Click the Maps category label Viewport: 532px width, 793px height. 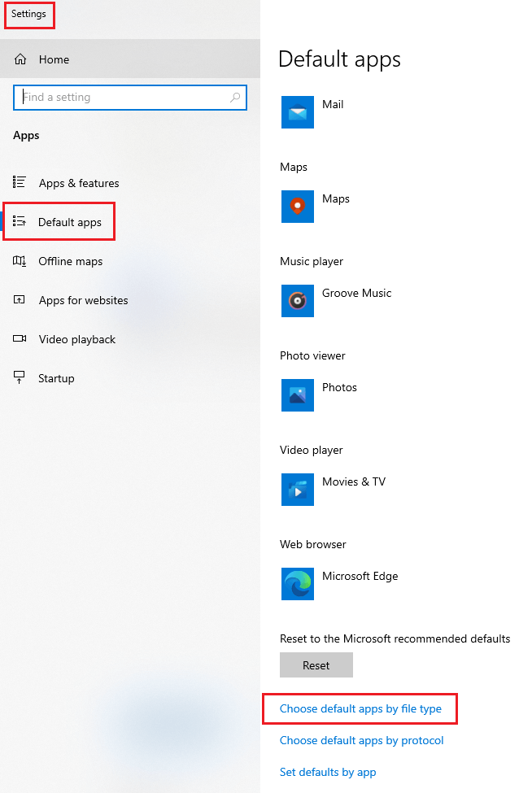294,167
